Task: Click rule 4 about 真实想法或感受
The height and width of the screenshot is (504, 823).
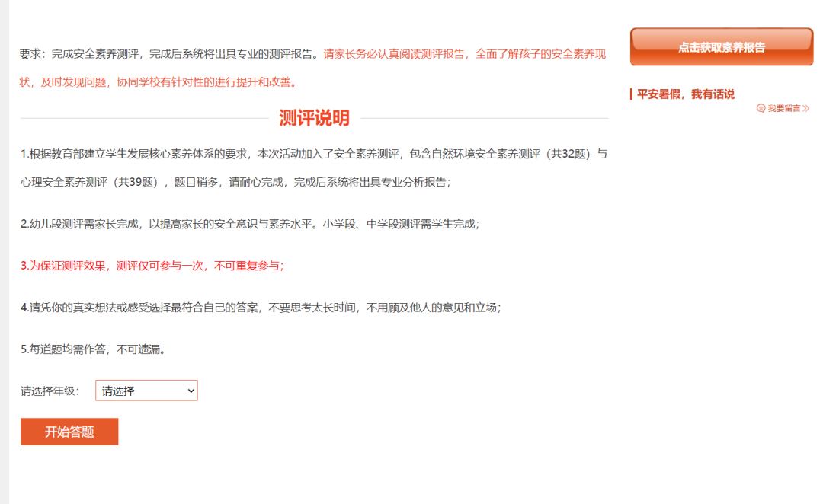Action: pyautogui.click(x=260, y=308)
